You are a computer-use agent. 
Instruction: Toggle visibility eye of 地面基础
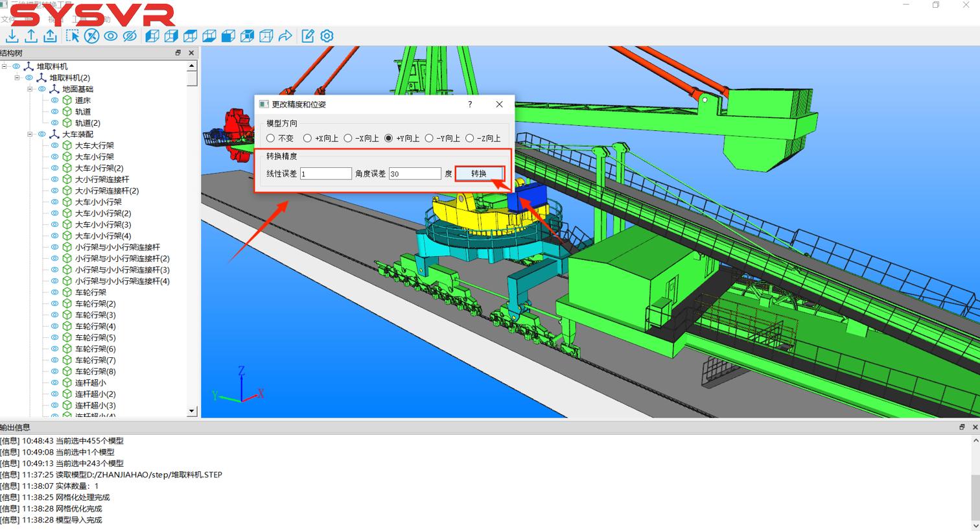(42, 89)
